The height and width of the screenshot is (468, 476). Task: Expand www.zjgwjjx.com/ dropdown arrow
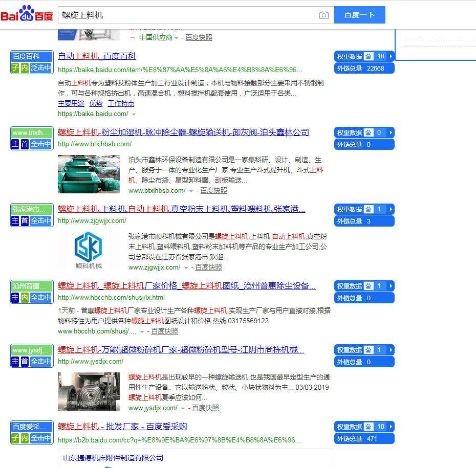point(186,268)
